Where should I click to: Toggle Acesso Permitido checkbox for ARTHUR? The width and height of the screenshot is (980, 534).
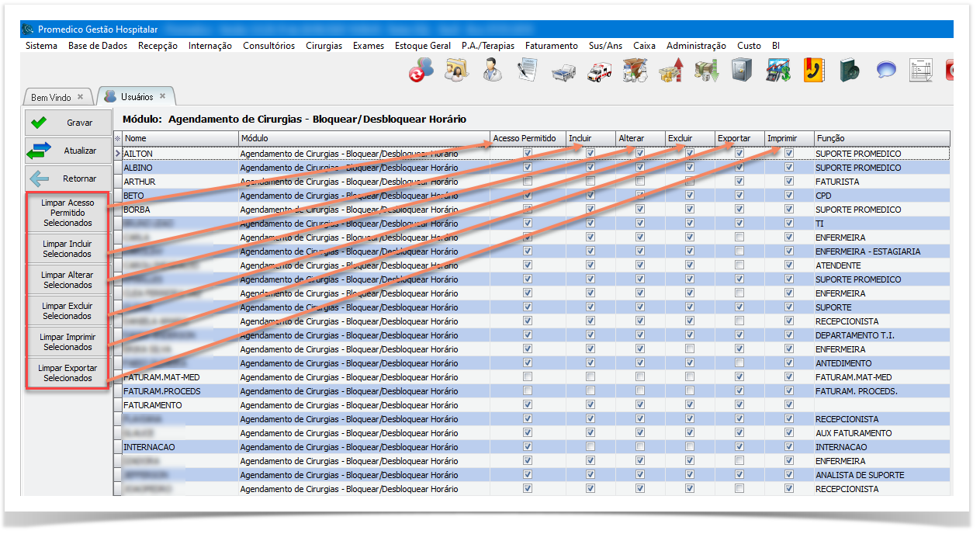[528, 182]
